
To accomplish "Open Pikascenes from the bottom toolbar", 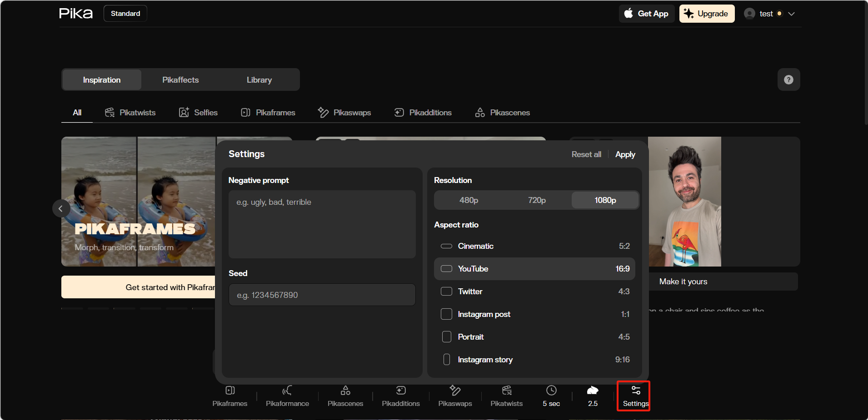I will pos(345,396).
